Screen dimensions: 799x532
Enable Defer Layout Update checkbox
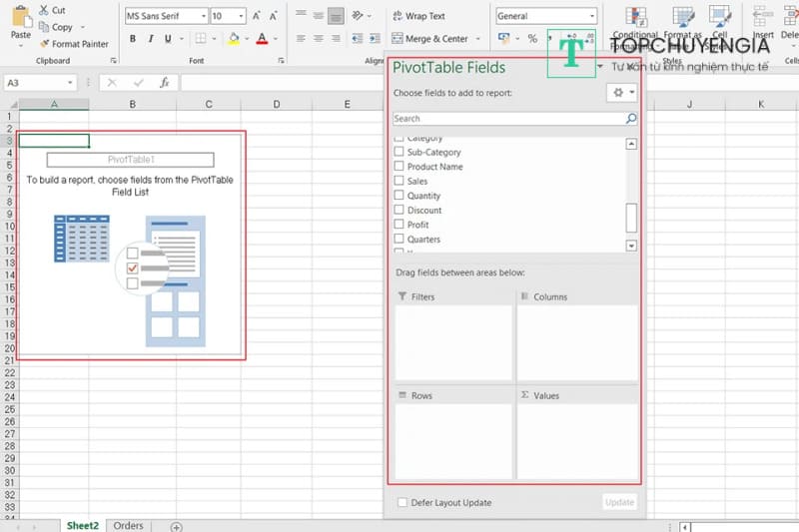click(402, 502)
